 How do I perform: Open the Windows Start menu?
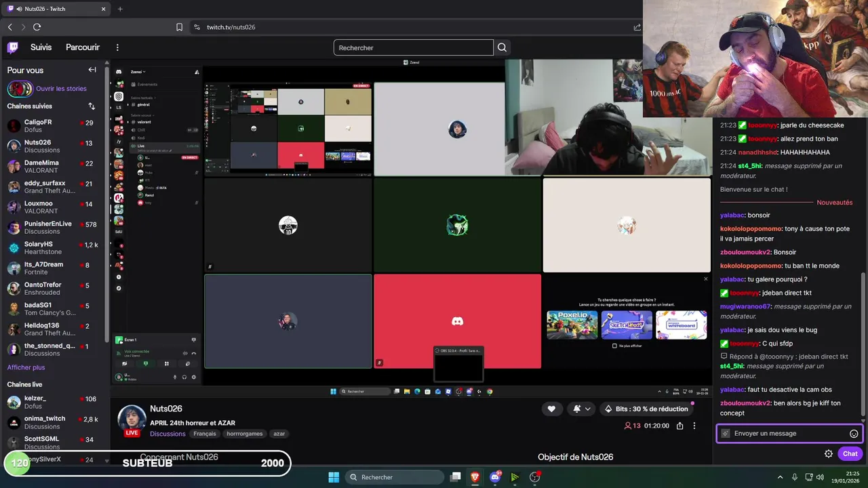tap(334, 477)
